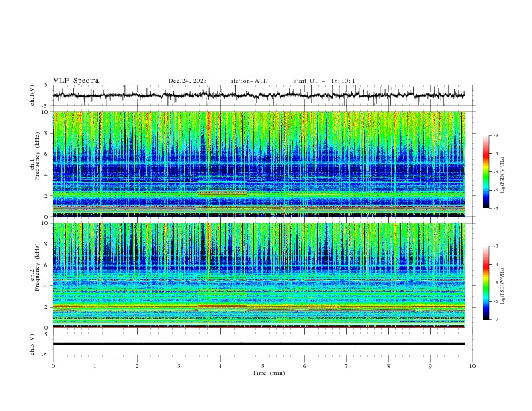Click time axis tick label "1"
532x411 pixels.
click(95, 366)
